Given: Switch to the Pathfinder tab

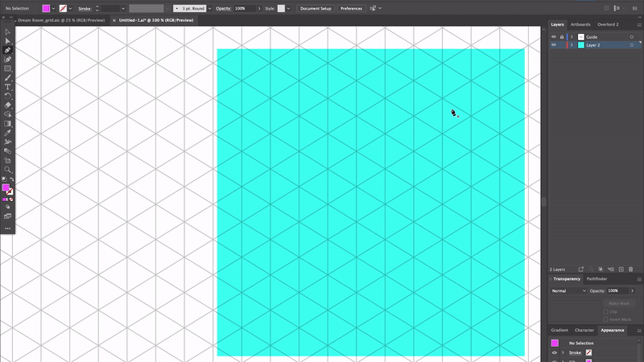Looking at the screenshot, I should [x=597, y=279].
